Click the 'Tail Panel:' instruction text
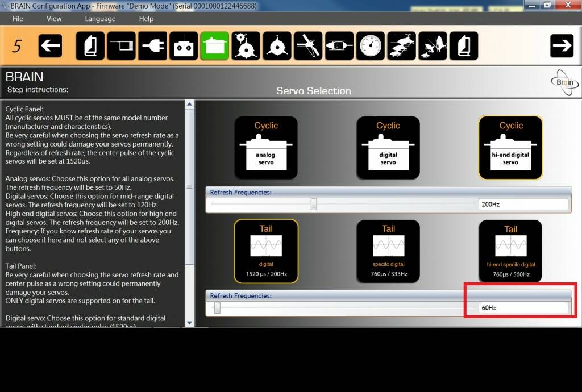Screen dimensions: 582x392 [21, 266]
